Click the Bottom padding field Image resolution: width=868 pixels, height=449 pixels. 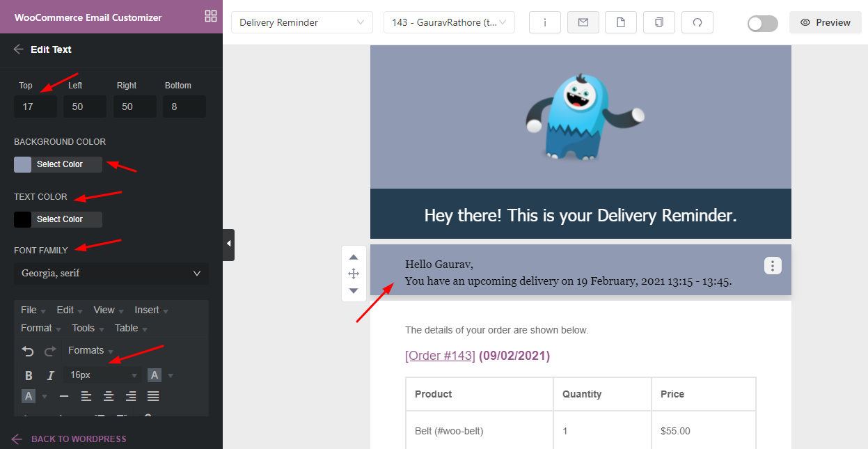[184, 107]
